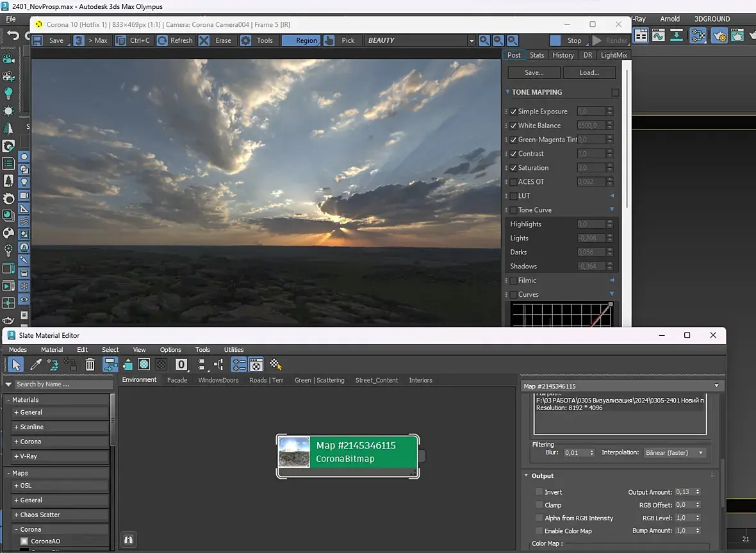
Task: Select the Erase tool in the frame buffer
Action: click(204, 40)
